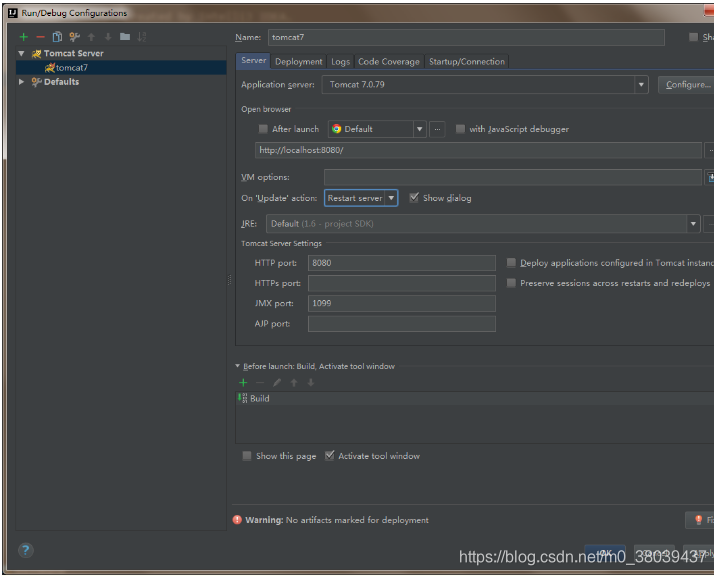
Task: Edit the before launch task with the pencil icon
Action: (x=277, y=383)
